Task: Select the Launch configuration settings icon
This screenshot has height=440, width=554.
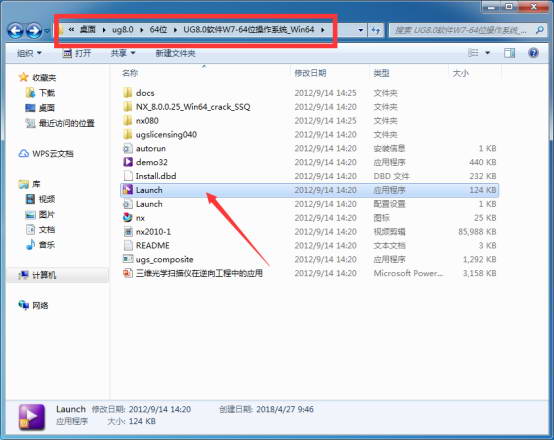Action: [x=128, y=204]
